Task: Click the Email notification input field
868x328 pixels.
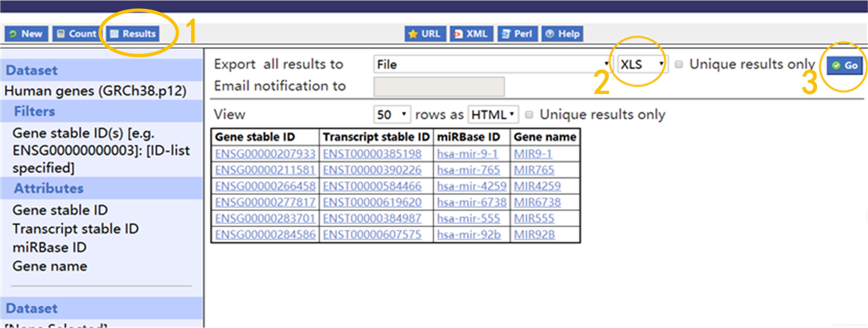Action: (439, 87)
